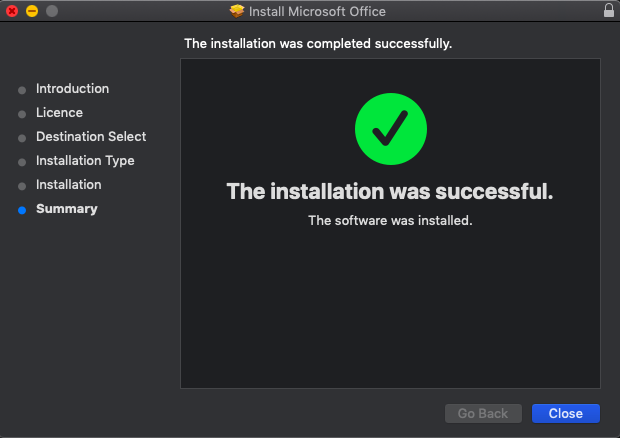Select the Licence step in sidebar
The width and height of the screenshot is (620, 438).
(59, 113)
